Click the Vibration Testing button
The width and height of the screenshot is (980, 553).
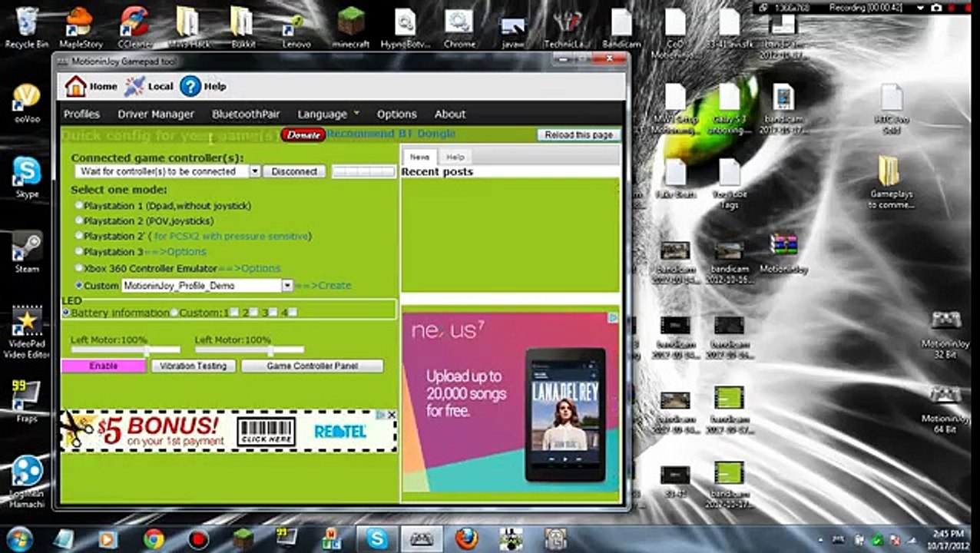tap(194, 366)
